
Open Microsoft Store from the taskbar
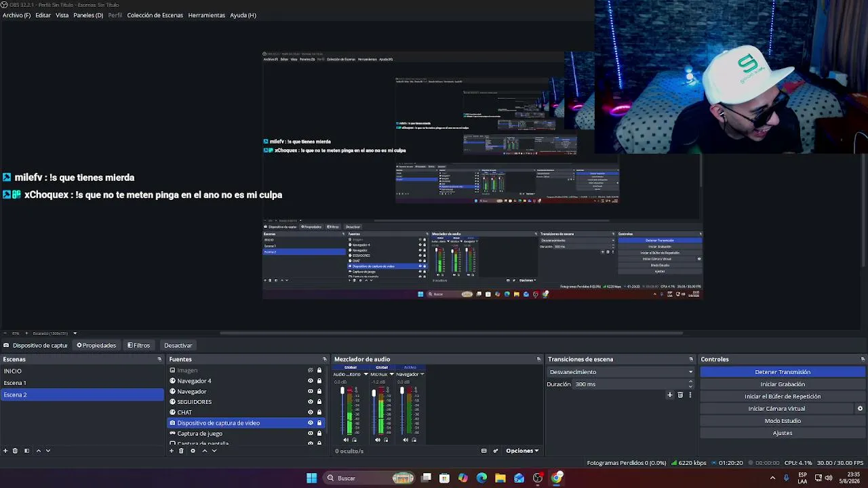pos(444,478)
